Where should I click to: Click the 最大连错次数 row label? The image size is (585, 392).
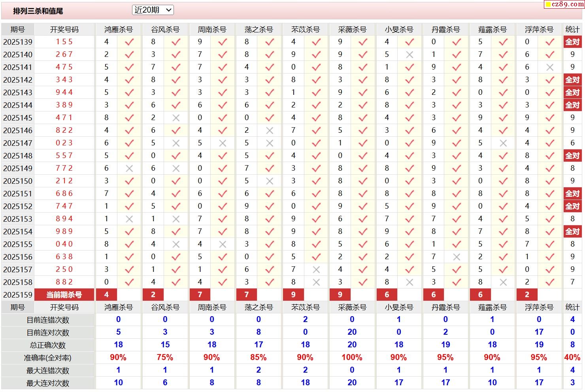(48, 371)
